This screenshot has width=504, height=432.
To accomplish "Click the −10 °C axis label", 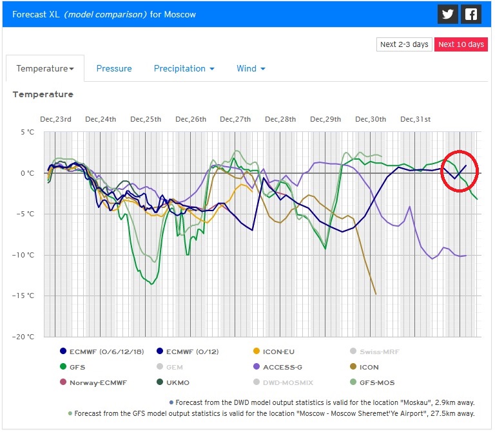I will click(x=23, y=255).
